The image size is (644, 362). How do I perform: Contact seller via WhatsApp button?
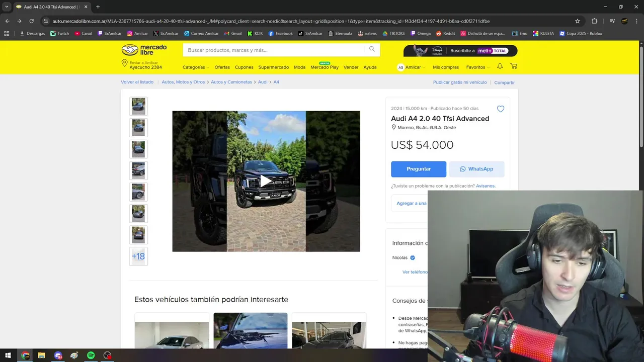click(476, 169)
